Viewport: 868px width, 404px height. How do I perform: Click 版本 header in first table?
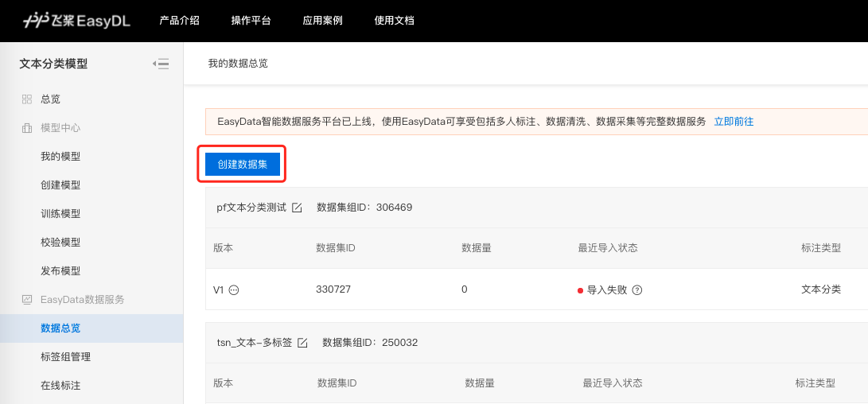pos(223,248)
